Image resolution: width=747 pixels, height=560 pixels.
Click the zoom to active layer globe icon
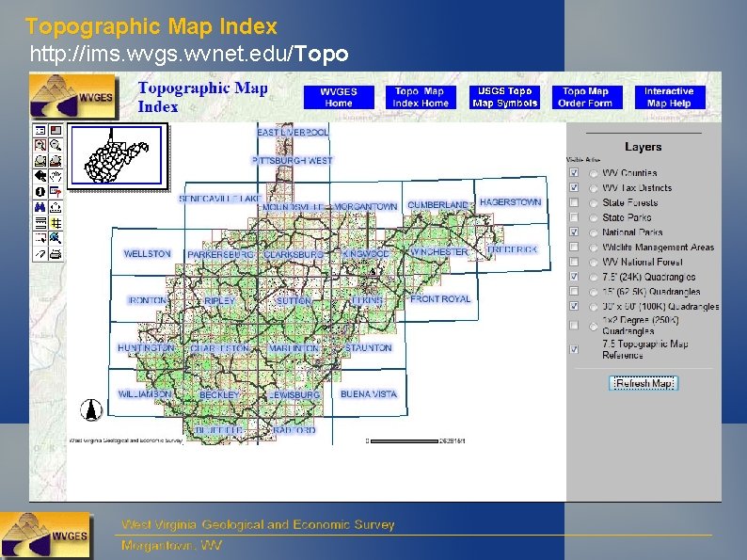click(56, 161)
